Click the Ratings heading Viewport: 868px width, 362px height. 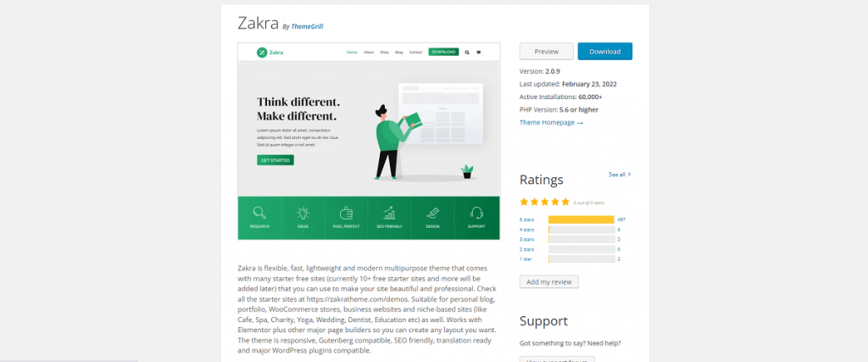[542, 180]
